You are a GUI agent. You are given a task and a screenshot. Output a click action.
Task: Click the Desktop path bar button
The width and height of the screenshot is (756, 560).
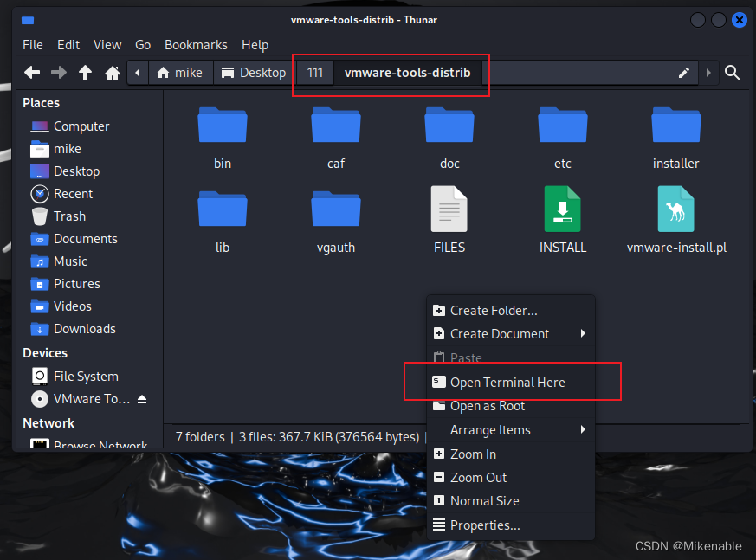[254, 73]
